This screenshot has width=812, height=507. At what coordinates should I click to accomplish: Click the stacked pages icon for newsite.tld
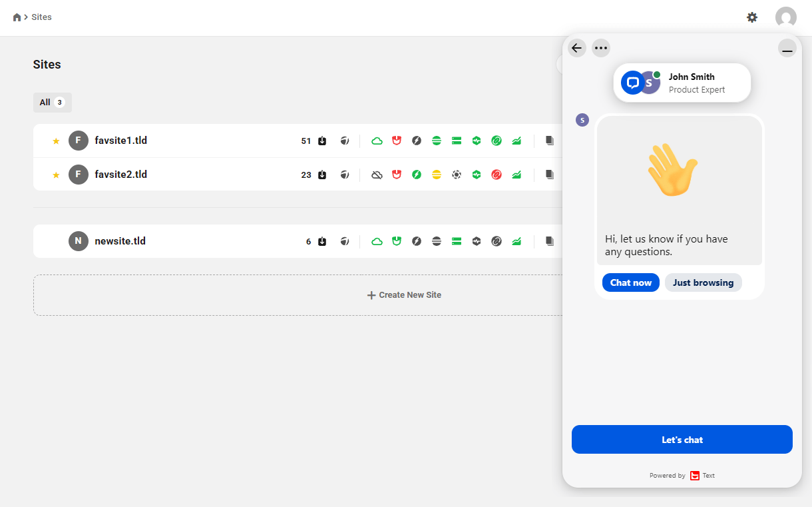[x=550, y=241]
